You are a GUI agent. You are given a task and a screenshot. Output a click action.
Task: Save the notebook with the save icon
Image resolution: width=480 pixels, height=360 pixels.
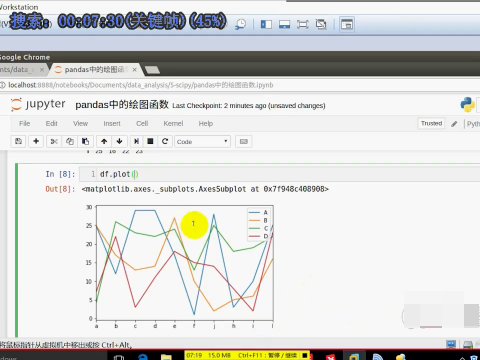(19, 141)
